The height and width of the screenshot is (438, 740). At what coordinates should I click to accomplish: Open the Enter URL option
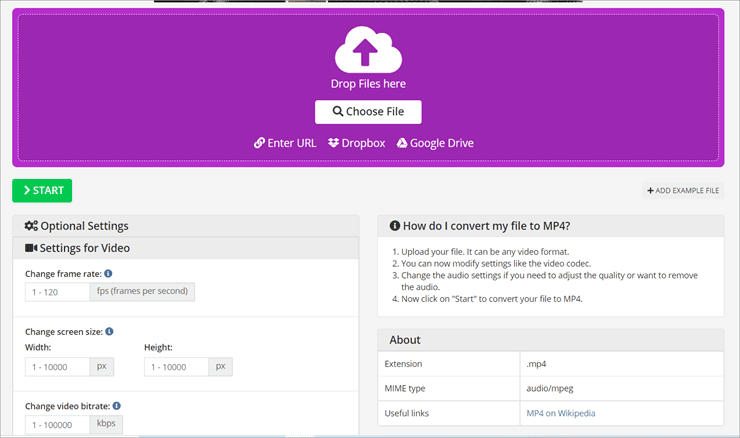click(x=285, y=143)
